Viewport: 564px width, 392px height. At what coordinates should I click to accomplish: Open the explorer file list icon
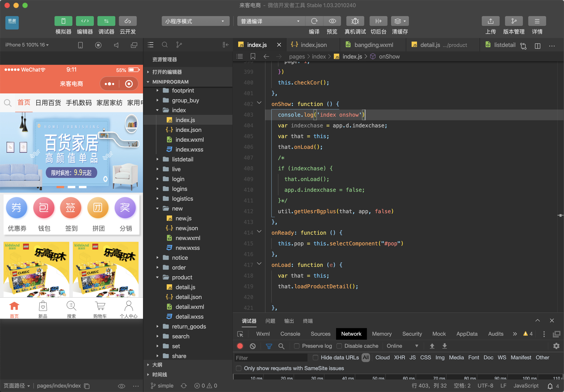(151, 45)
